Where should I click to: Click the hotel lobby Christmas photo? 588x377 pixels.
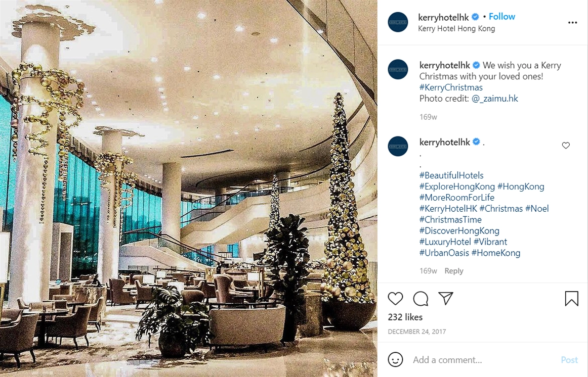point(189,188)
